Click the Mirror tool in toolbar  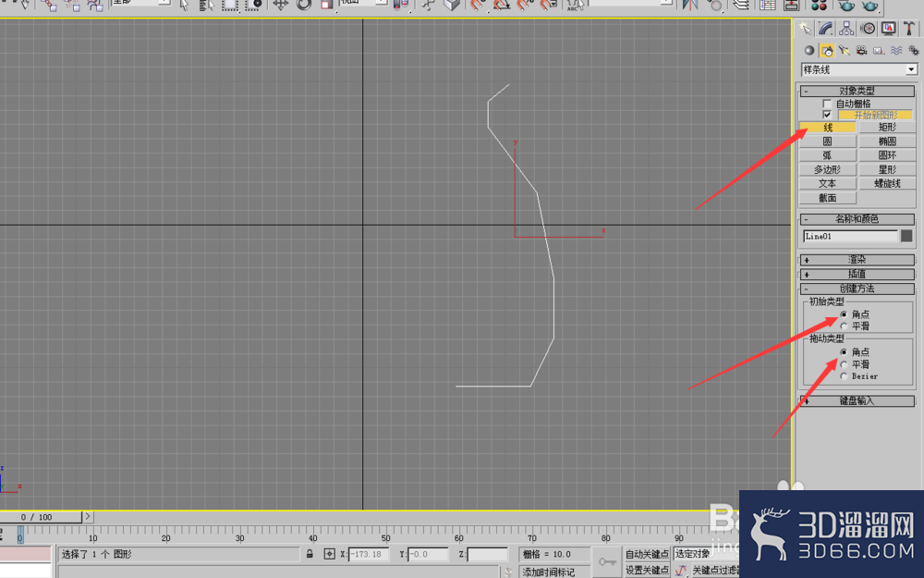pyautogui.click(x=690, y=5)
